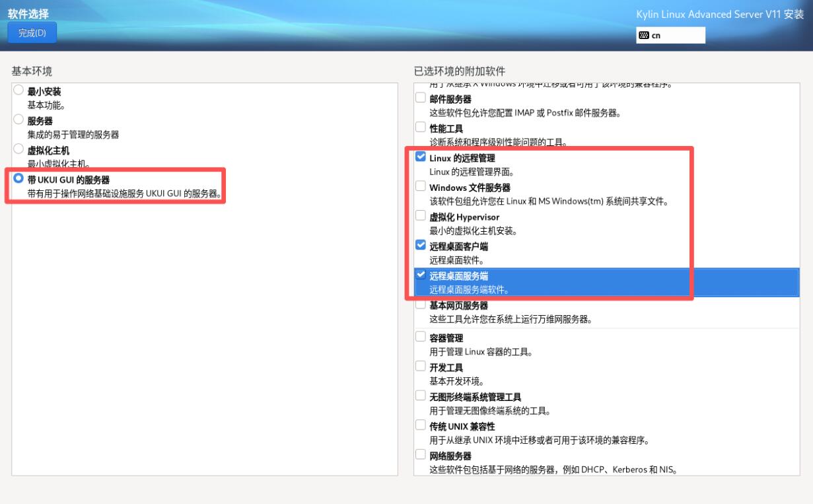Check the 基本网页服务器 option
This screenshot has width=813, height=504.
point(421,305)
